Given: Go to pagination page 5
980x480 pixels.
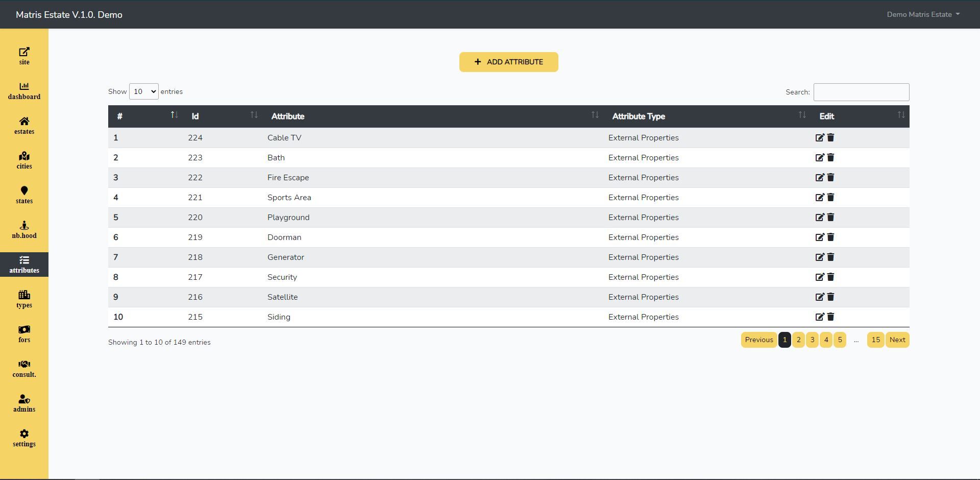Looking at the screenshot, I should click(840, 340).
